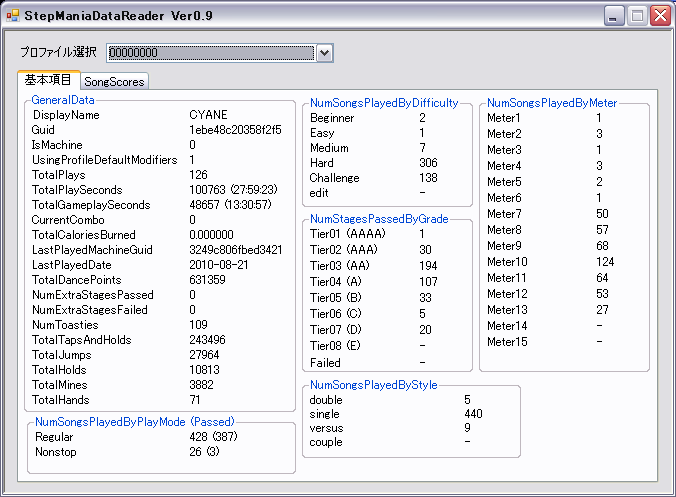Screen dimensions: 676x497
Task: Close the StepManiaDataReader window
Action: (660, 16)
